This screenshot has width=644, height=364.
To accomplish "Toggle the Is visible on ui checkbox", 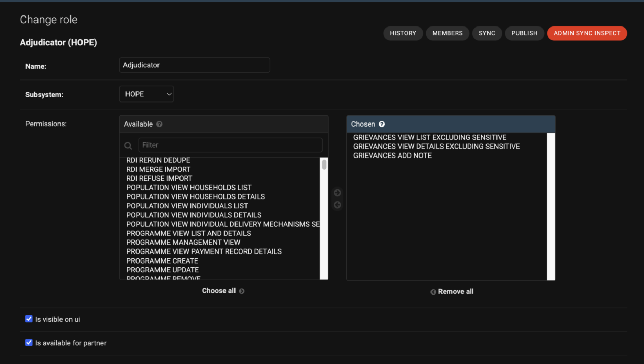I will (x=29, y=319).
